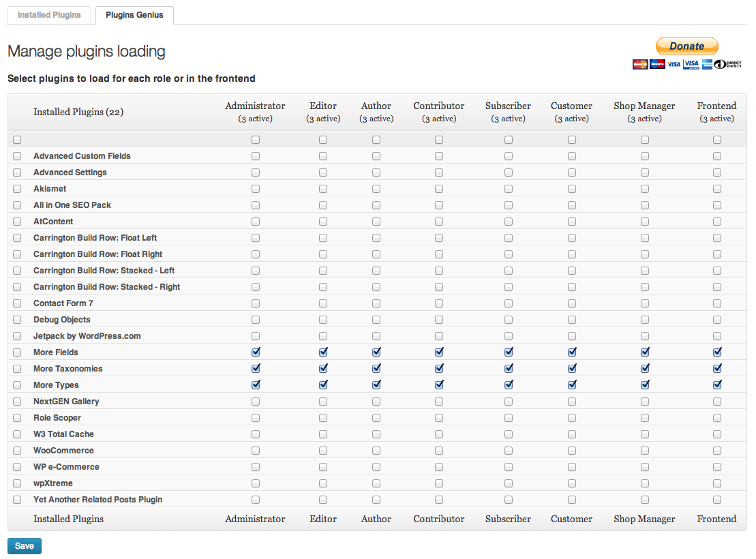
Task: Uncheck More Fields for the Editor role
Action: [323, 352]
